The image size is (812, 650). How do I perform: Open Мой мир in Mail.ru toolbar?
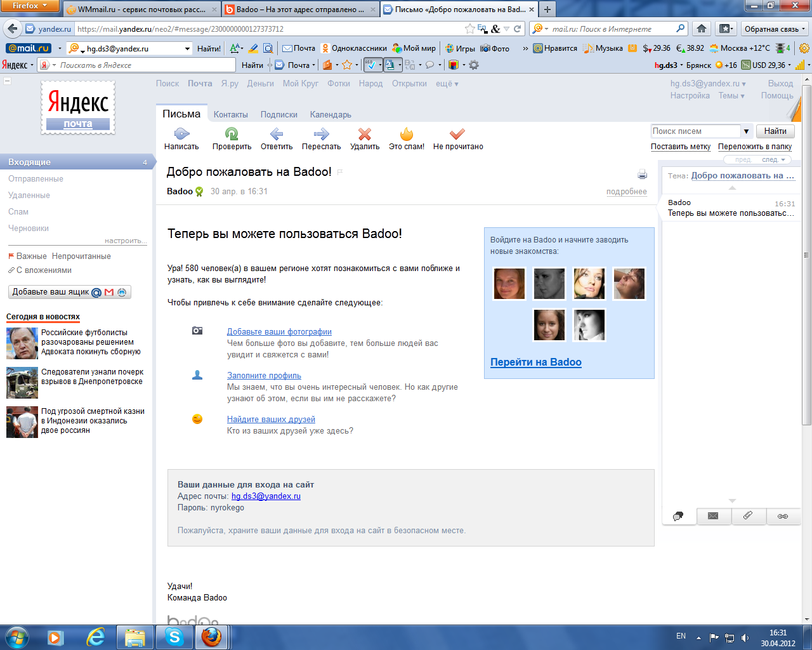[x=414, y=48]
